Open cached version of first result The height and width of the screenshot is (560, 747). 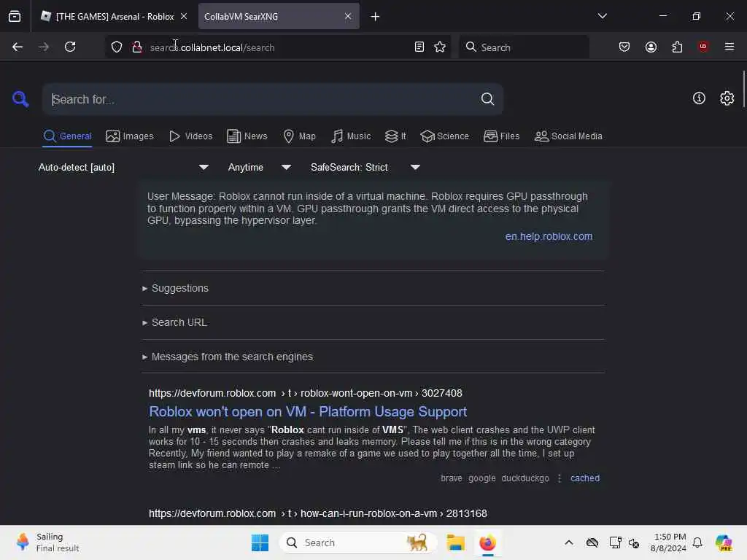point(585,478)
